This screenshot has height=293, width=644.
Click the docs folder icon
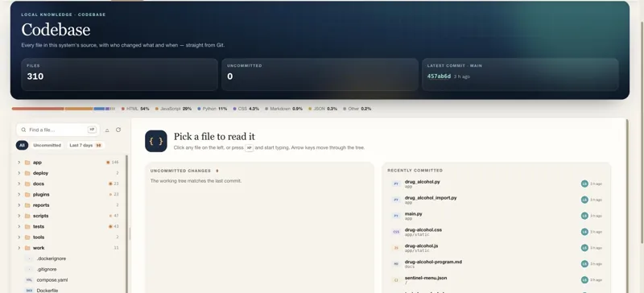point(27,184)
